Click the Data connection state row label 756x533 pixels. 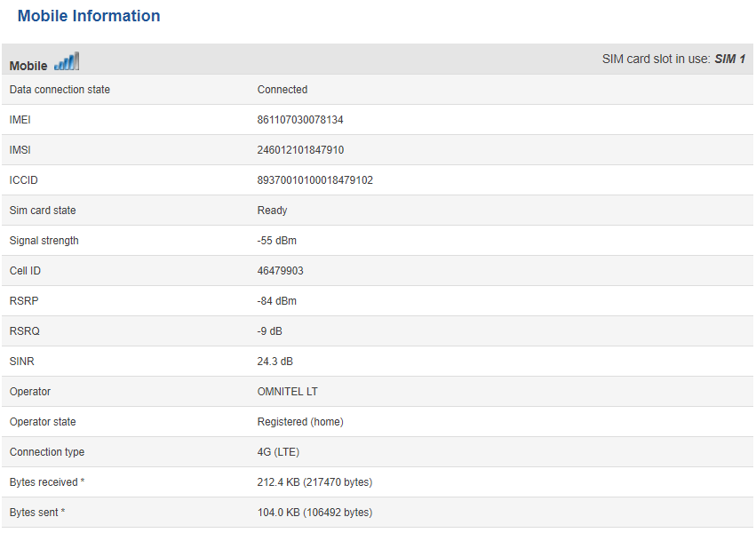(60, 90)
